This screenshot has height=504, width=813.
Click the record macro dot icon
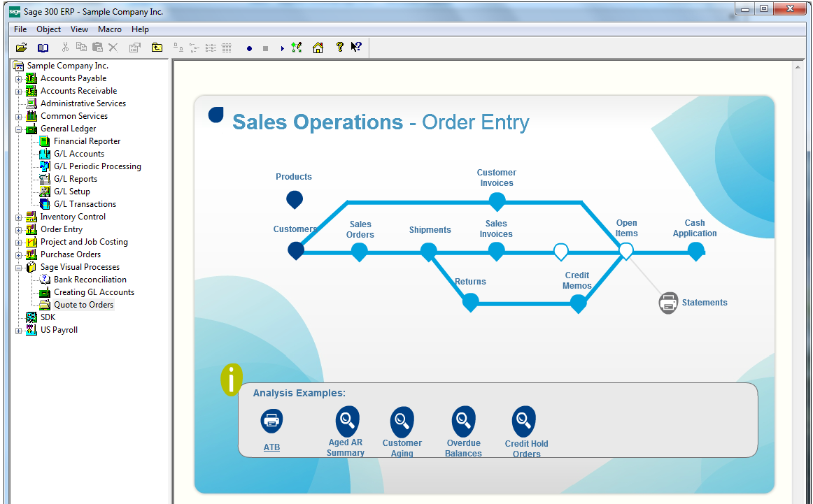tap(249, 49)
